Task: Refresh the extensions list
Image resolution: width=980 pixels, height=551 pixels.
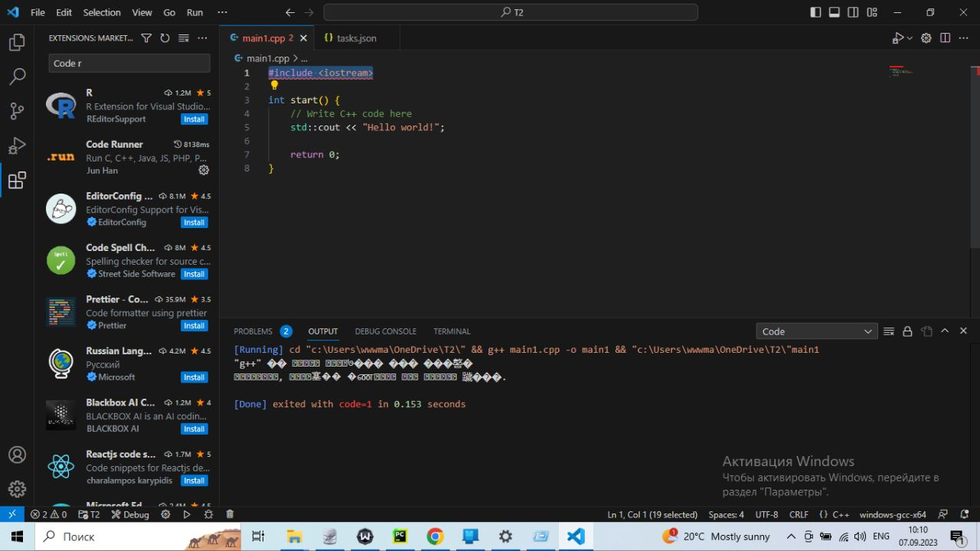Action: 165,38
